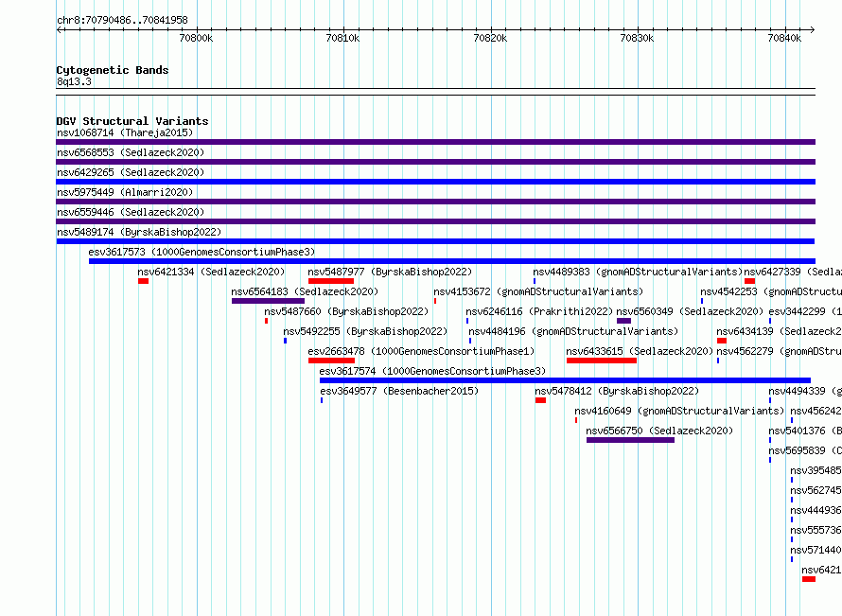Select nsv5492255 (ByrskaBishop2022) label
This screenshot has height=616, width=842.
pyautogui.click(x=365, y=331)
